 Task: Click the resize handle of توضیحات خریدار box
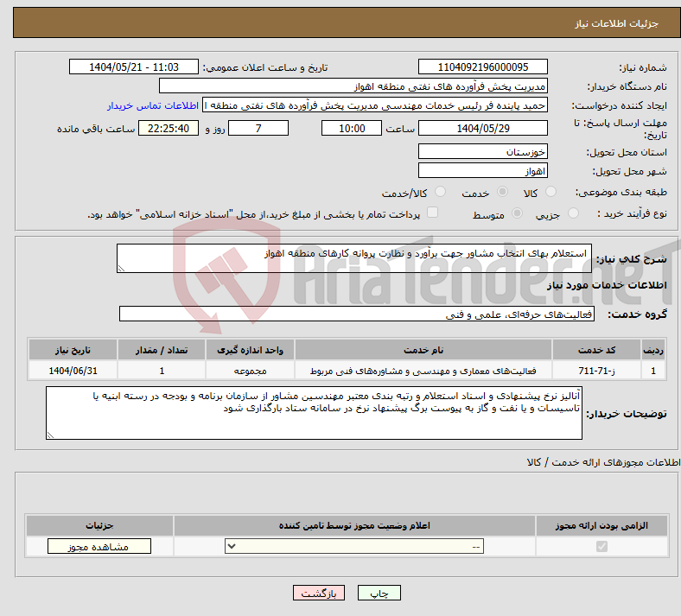[50, 435]
